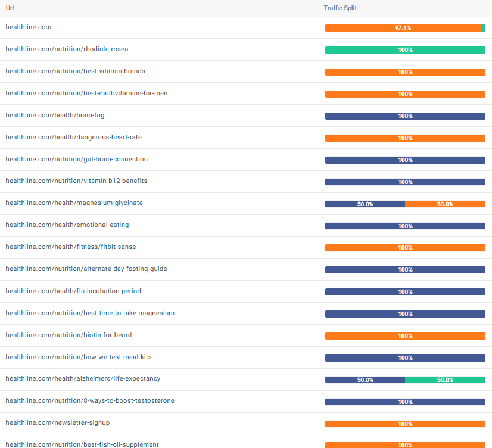Click the blue bar for flu-incubation-period
Image resolution: width=492 pixels, height=448 pixels.
click(x=405, y=292)
